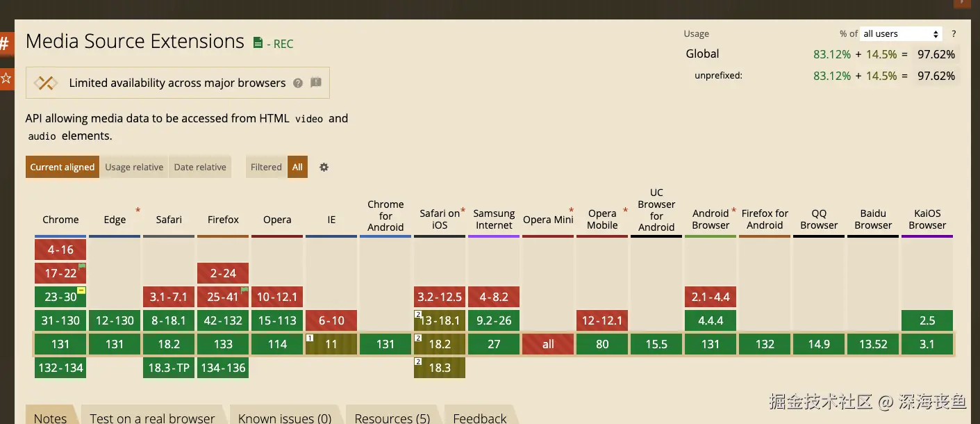Screen dimensions: 980x424
Task: Select Firefox for Android 132 cell
Action: point(765,344)
